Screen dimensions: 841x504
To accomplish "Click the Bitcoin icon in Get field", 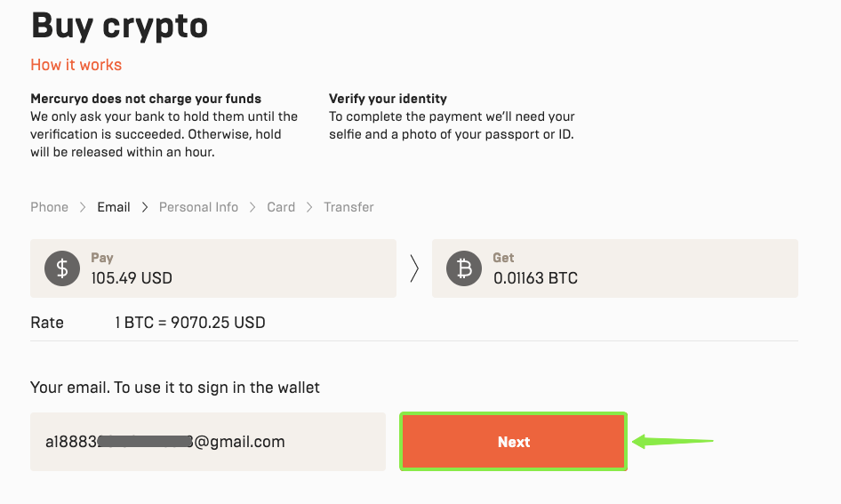I will tap(463, 268).
